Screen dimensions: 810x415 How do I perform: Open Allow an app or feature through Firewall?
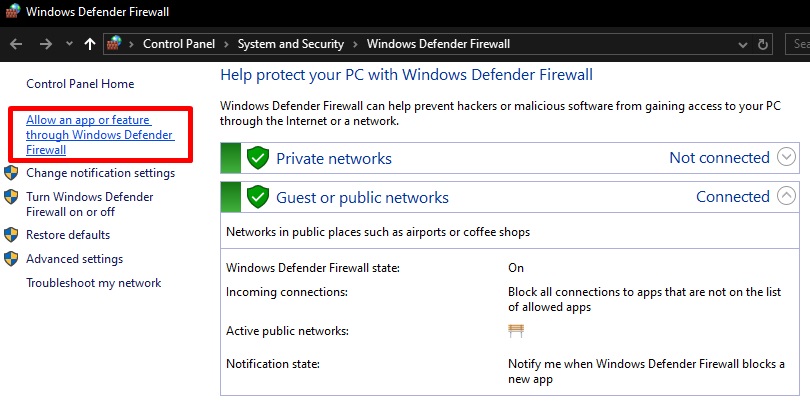coord(99,135)
